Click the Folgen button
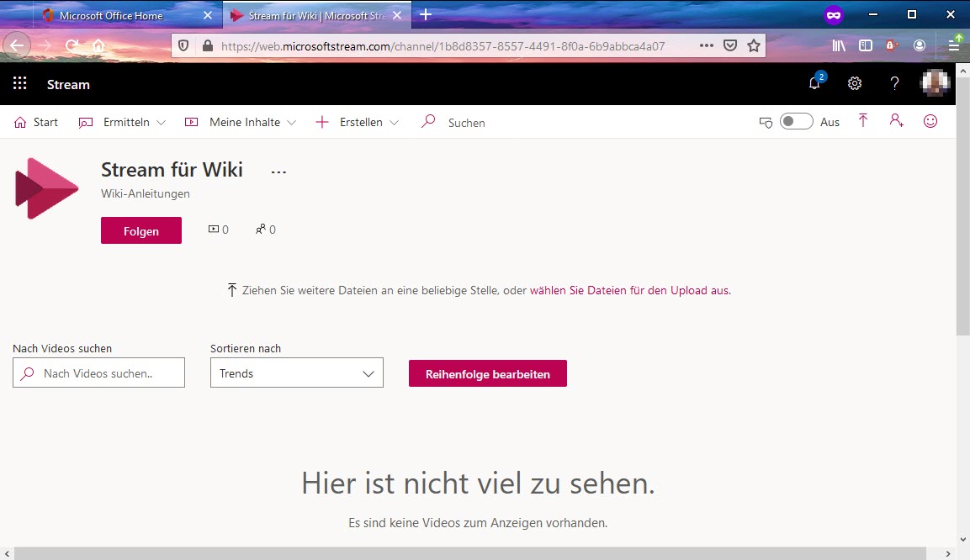 [x=140, y=230]
